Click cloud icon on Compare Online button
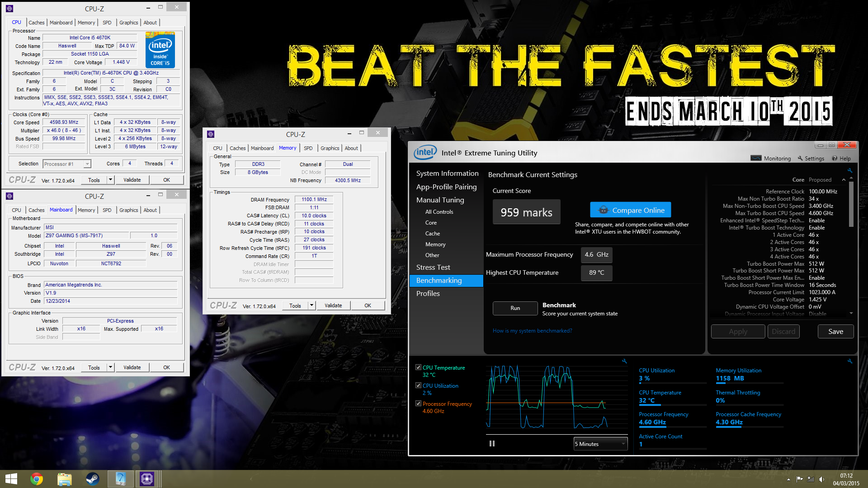This screenshot has height=488, width=868. coord(603,210)
